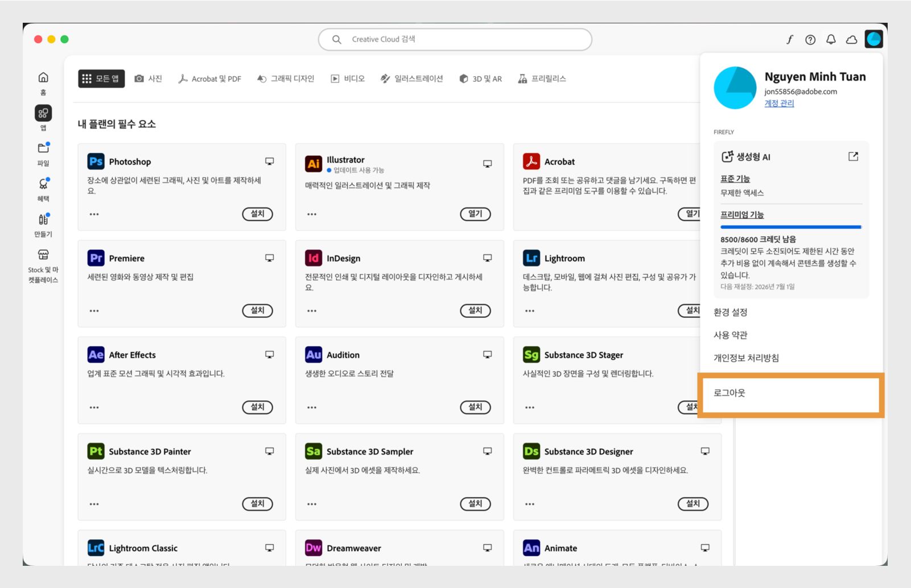This screenshot has width=911, height=588.
Task: Click desktop icon on Audition card
Action: [x=488, y=355]
